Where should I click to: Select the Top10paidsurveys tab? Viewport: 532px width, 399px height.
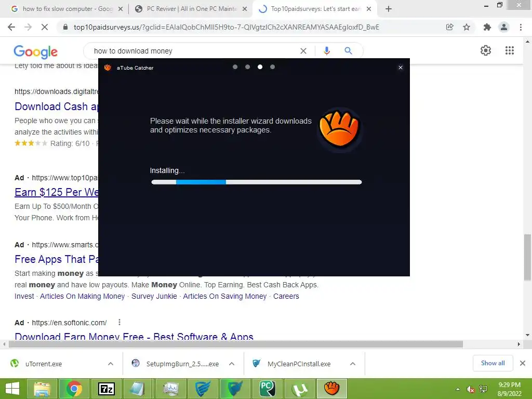tap(315, 9)
